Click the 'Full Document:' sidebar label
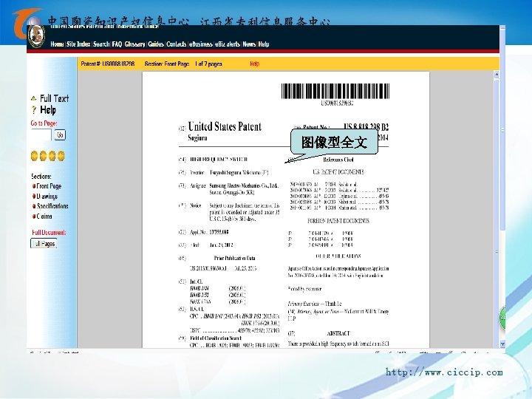The image size is (532, 399). 49,233
